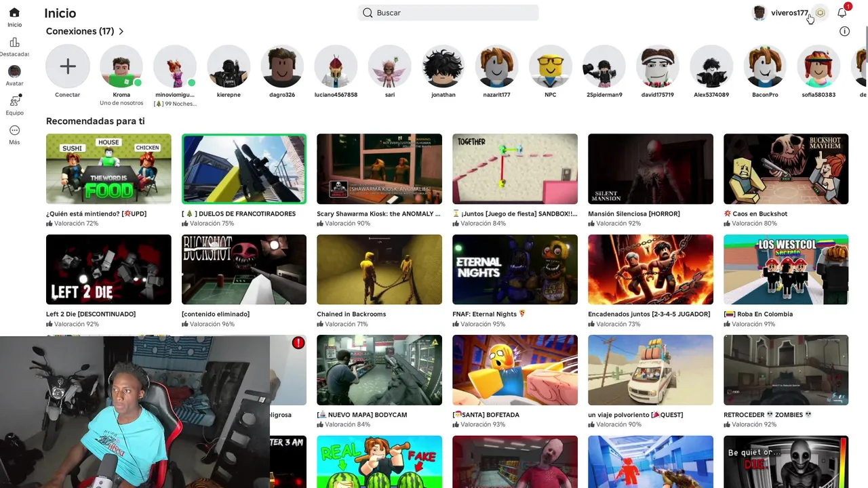Open the Inicio page heading
The height and width of the screenshot is (488, 868).
coord(60,13)
